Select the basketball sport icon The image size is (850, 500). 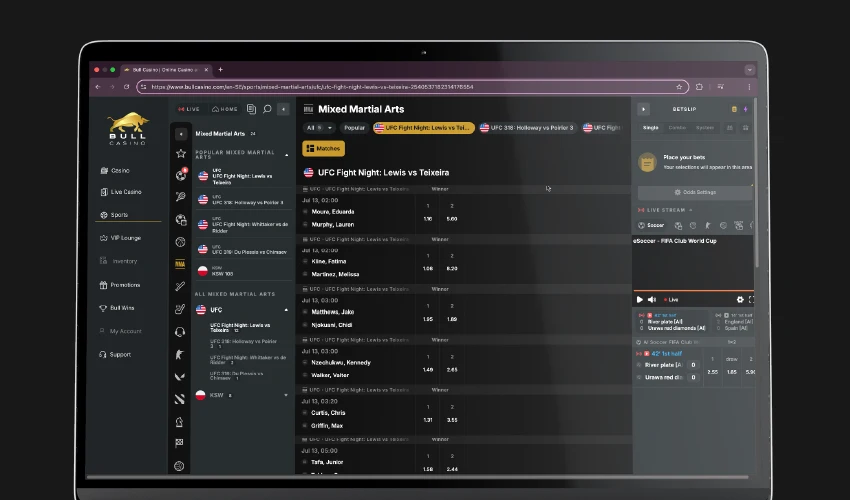coord(181,242)
